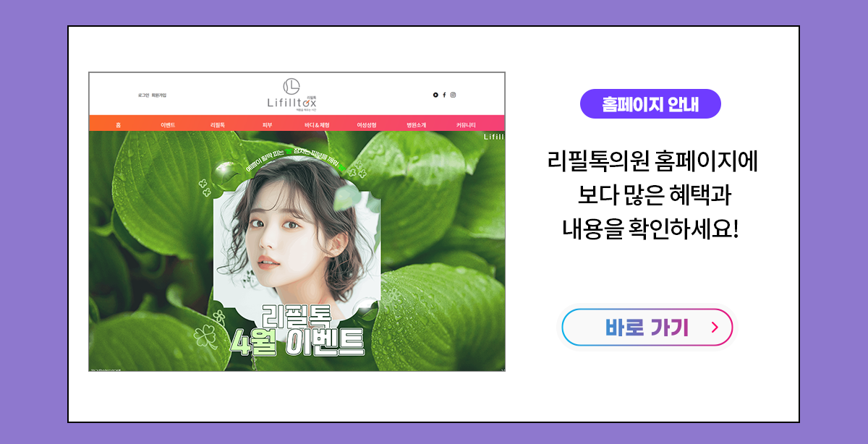The height and width of the screenshot is (444, 868).
Task: Open the YouTube play icon link
Action: coord(435,95)
